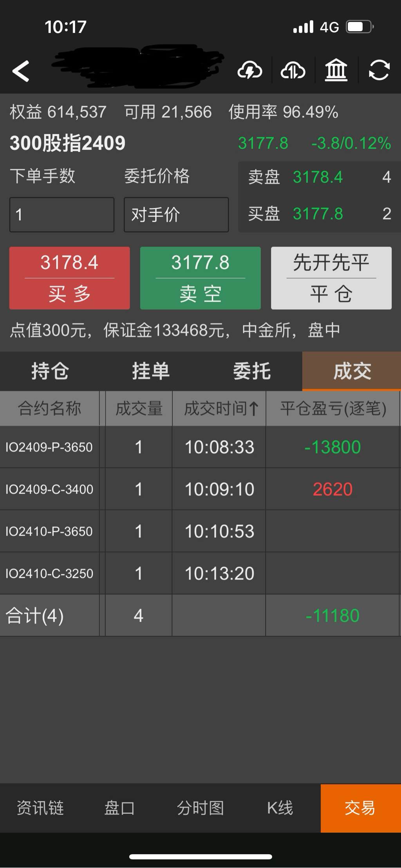
Task: Tap the cloud lightning quick-order icon
Action: click(x=250, y=70)
